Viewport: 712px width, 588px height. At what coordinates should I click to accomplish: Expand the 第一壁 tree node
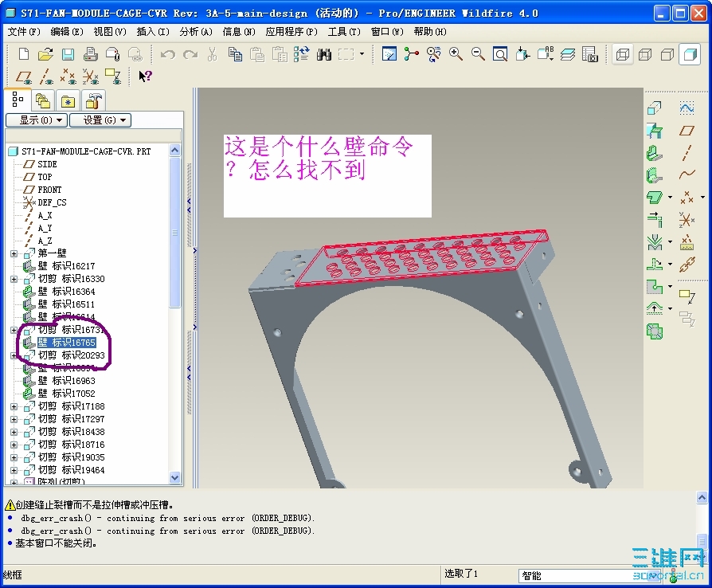[x=14, y=253]
